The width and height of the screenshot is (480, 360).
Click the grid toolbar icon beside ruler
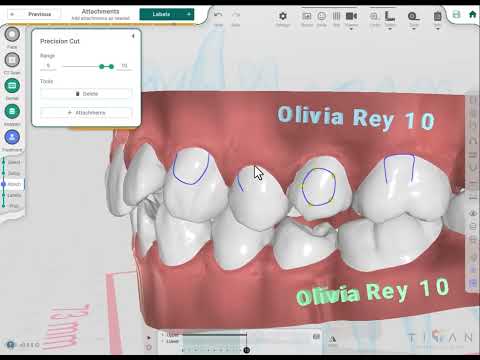pos(374,16)
